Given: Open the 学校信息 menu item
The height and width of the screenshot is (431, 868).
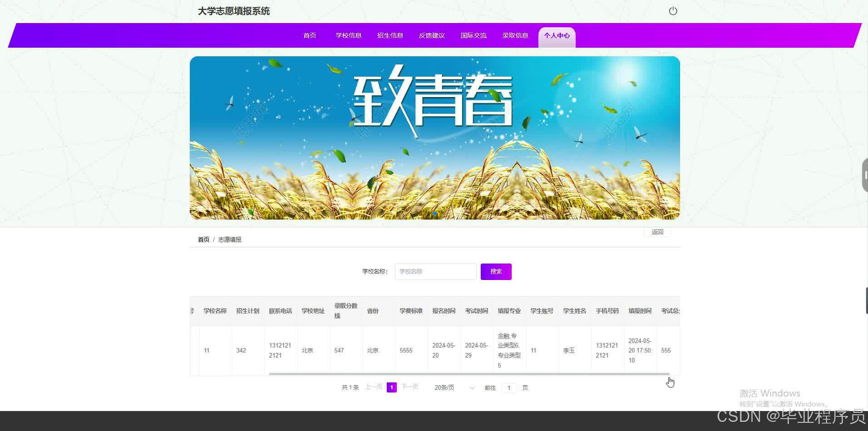Looking at the screenshot, I should click(x=348, y=35).
